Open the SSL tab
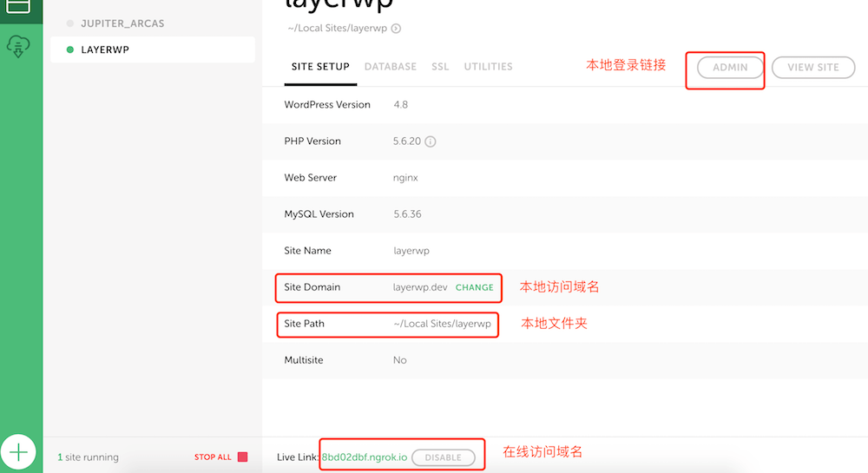 point(440,67)
